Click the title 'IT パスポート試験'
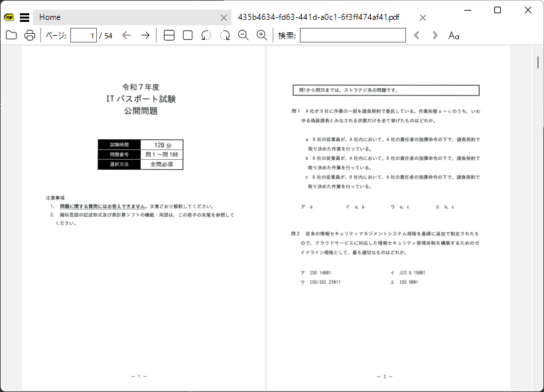This screenshot has height=392, width=544. (141, 99)
